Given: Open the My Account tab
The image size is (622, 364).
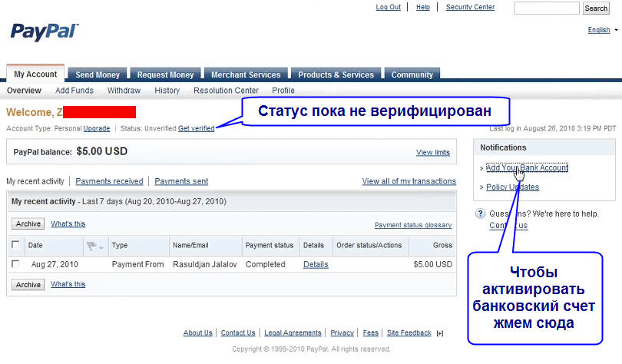Looking at the screenshot, I should [x=35, y=74].
